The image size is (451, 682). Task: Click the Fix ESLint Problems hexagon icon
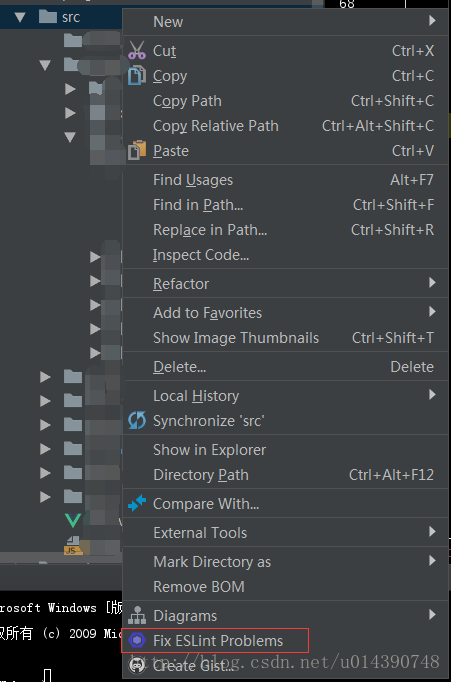click(137, 640)
